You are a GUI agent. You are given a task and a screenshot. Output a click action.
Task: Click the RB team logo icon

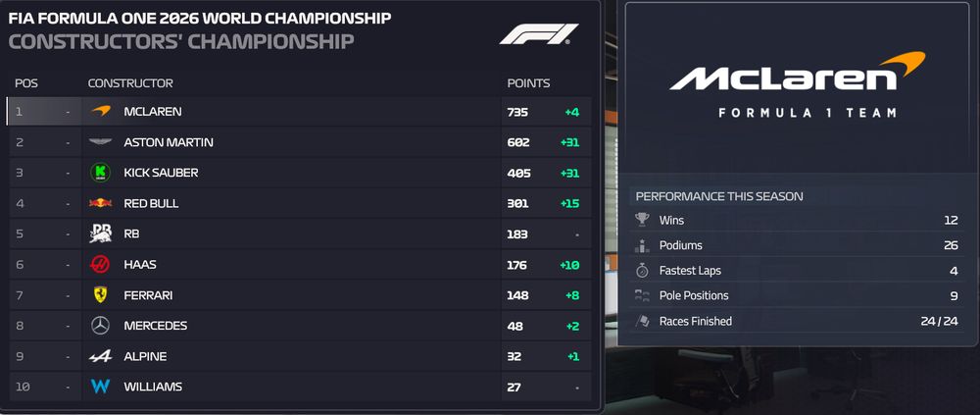[x=100, y=233]
